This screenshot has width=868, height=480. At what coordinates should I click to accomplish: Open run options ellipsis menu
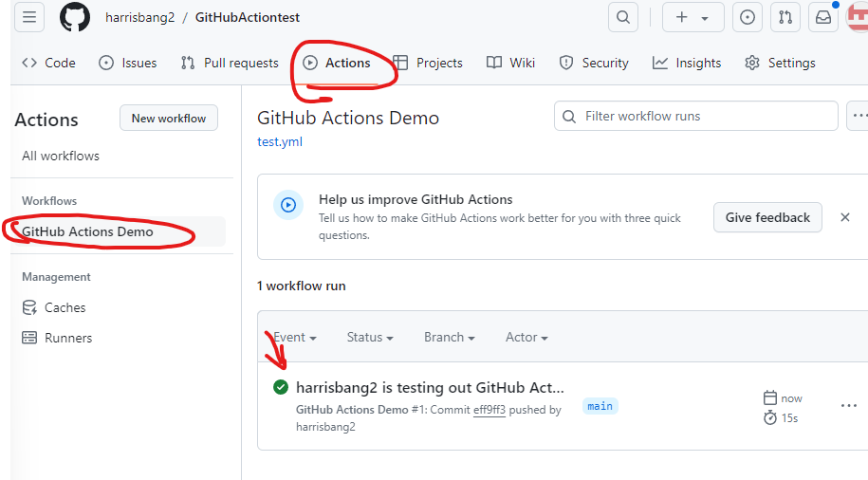point(849,406)
